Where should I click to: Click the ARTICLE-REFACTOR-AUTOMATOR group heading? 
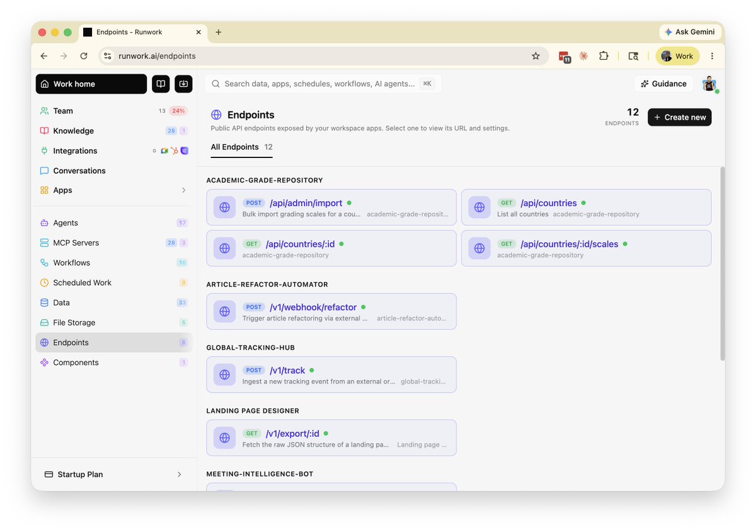click(x=267, y=285)
